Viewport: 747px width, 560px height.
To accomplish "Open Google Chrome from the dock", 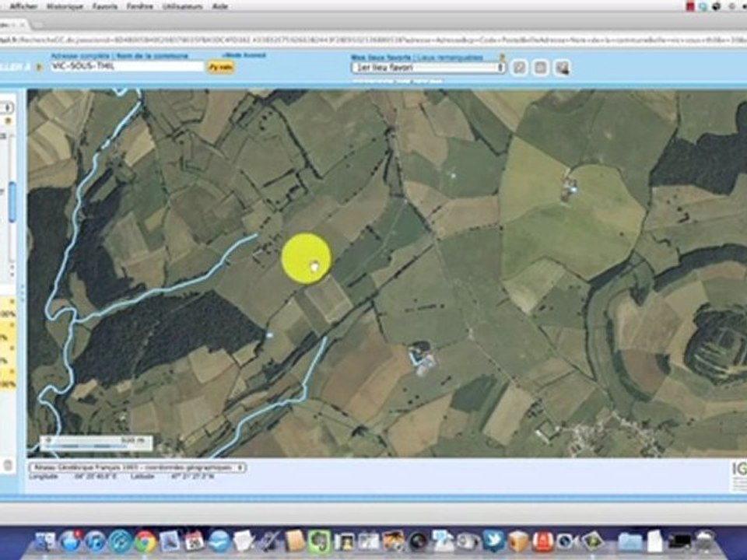I will coord(146,542).
